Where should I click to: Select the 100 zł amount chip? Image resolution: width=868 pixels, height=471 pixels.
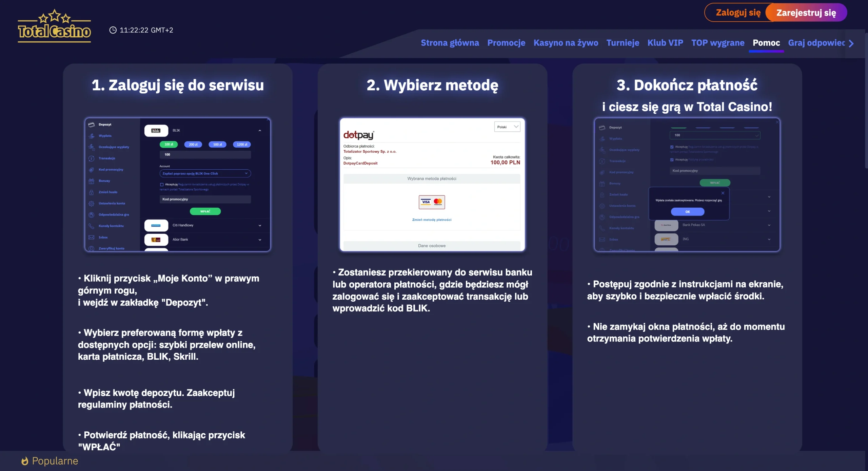(169, 145)
